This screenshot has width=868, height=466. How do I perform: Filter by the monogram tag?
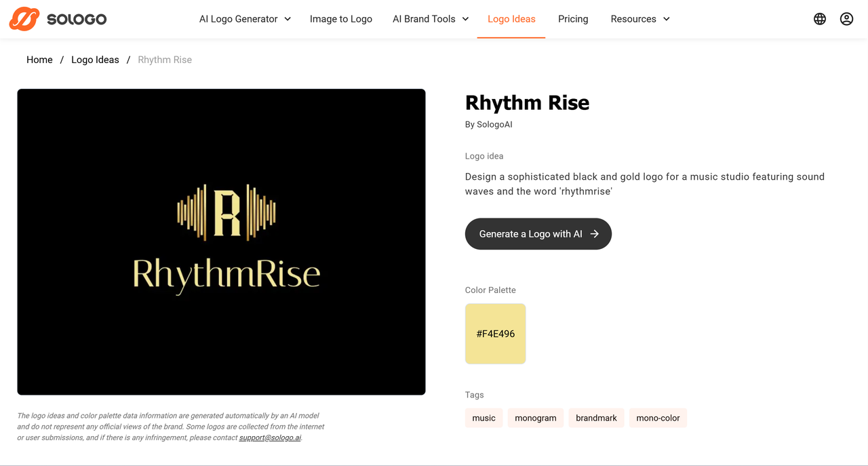[x=535, y=418]
